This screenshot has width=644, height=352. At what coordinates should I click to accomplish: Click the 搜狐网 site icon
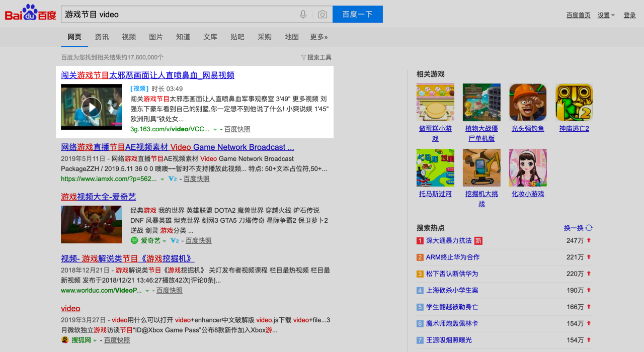point(65,340)
